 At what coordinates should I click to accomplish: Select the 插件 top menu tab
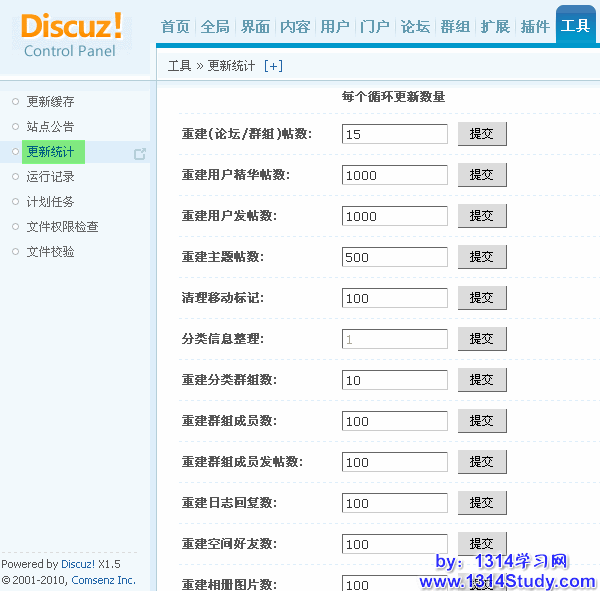(x=535, y=26)
